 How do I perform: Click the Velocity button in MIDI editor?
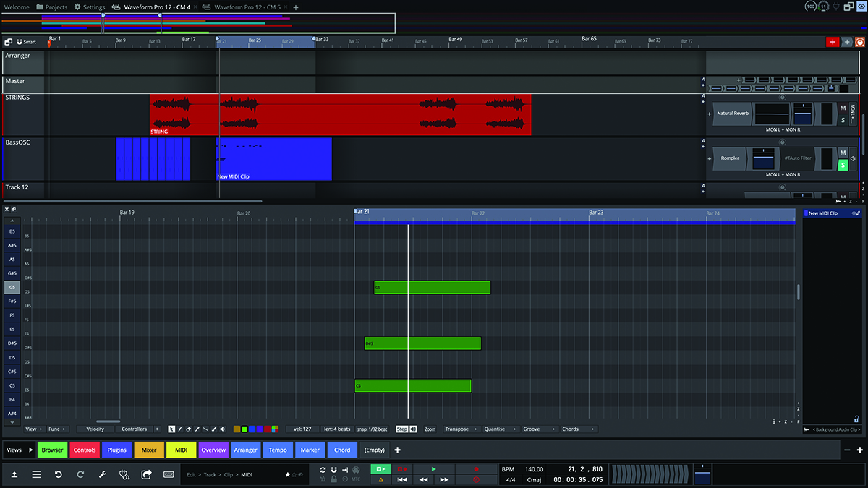pyautogui.click(x=95, y=429)
